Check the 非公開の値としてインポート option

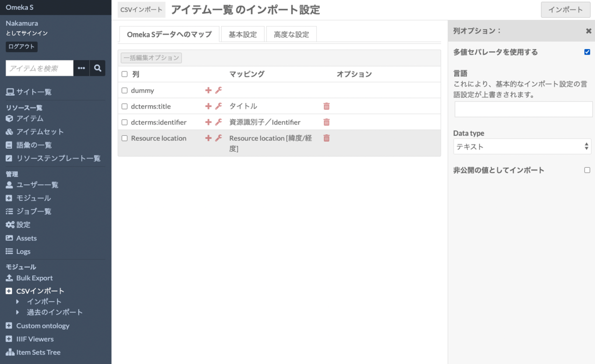587,170
